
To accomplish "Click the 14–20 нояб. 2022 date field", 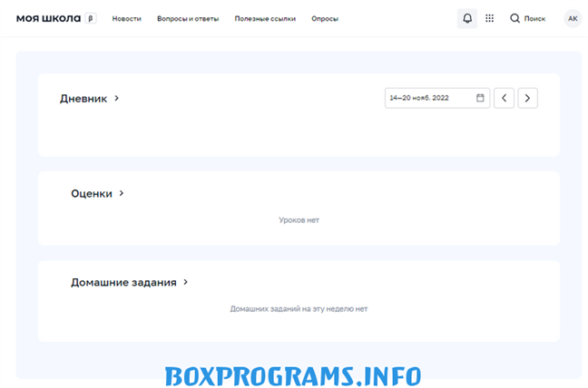I will 428,98.
